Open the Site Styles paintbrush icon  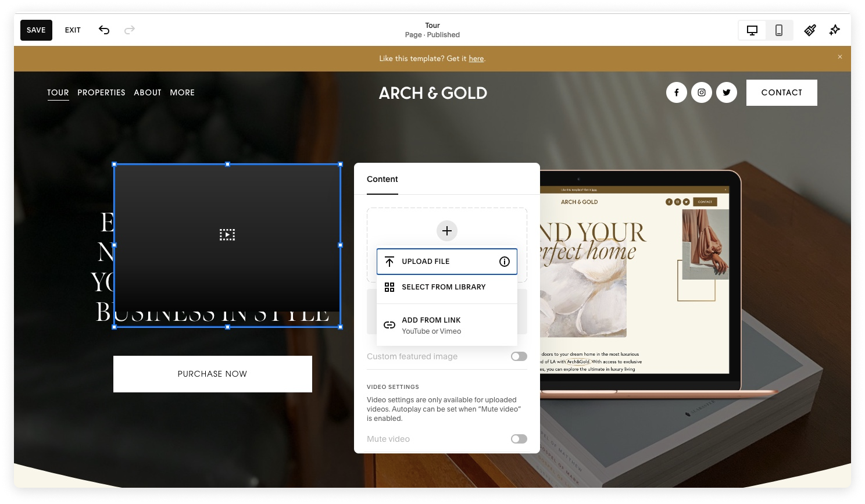(810, 30)
